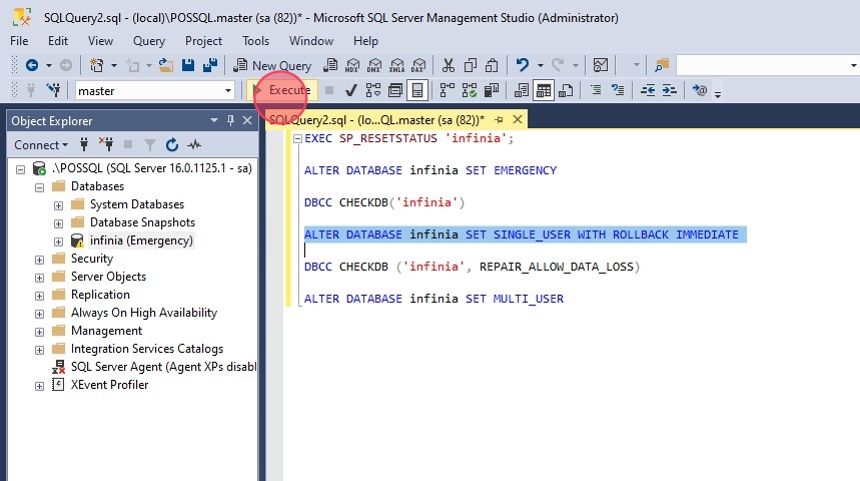The height and width of the screenshot is (481, 860).
Task: Click the Execute button
Action: click(283, 90)
